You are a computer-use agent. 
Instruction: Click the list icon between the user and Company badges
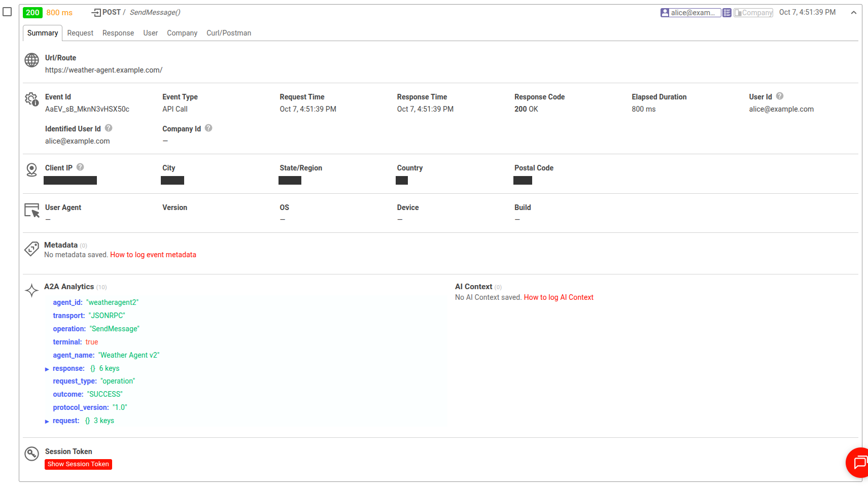pyautogui.click(x=727, y=13)
